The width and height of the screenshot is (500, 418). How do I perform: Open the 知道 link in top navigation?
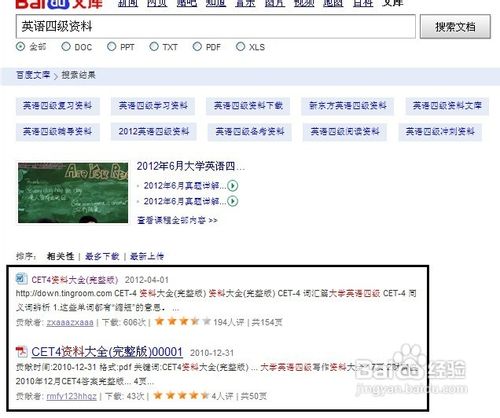tap(216, 3)
